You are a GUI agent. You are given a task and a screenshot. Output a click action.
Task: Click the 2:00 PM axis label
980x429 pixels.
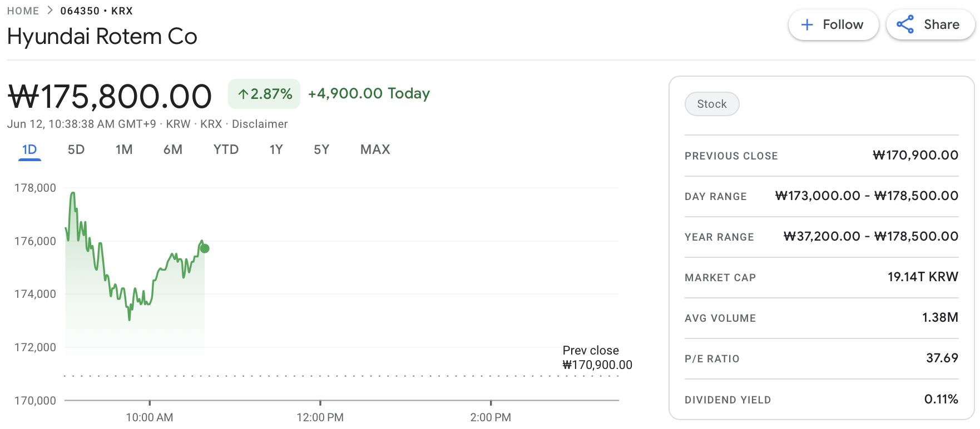pos(491,417)
